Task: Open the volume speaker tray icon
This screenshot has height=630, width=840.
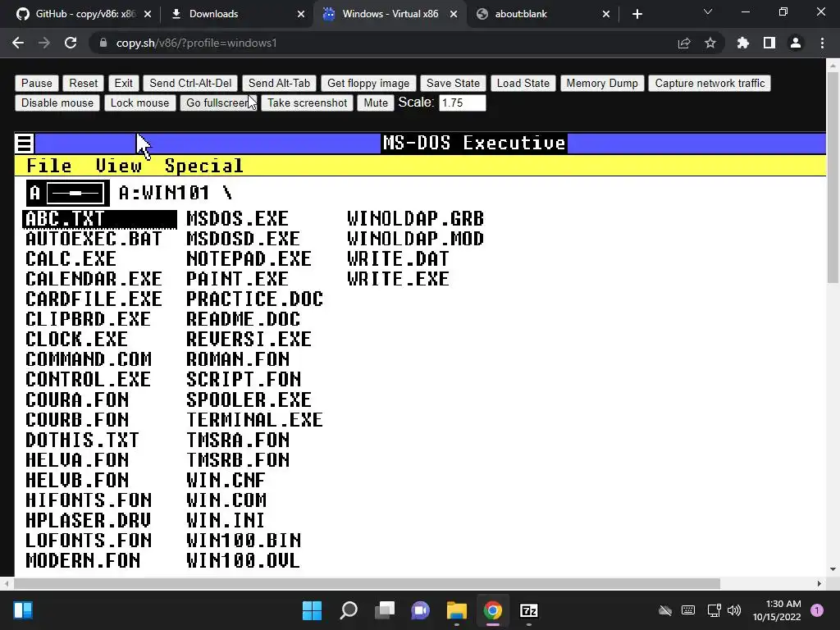Action: (x=734, y=610)
